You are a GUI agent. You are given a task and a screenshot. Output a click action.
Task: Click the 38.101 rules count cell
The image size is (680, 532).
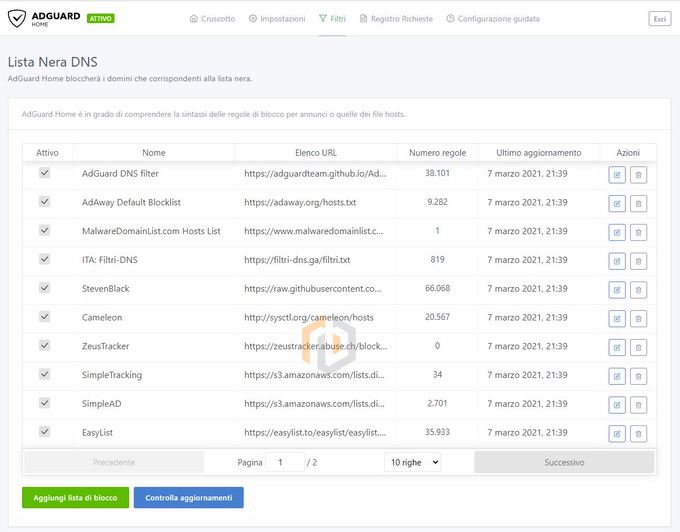[438, 173]
